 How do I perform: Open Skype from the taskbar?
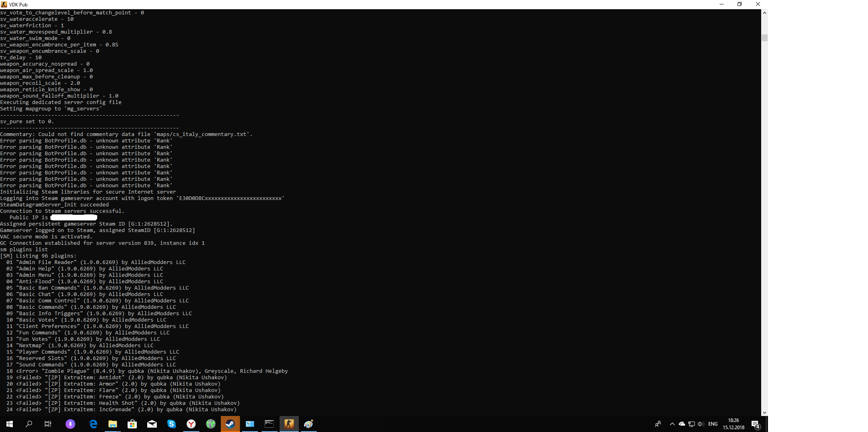(x=172, y=424)
